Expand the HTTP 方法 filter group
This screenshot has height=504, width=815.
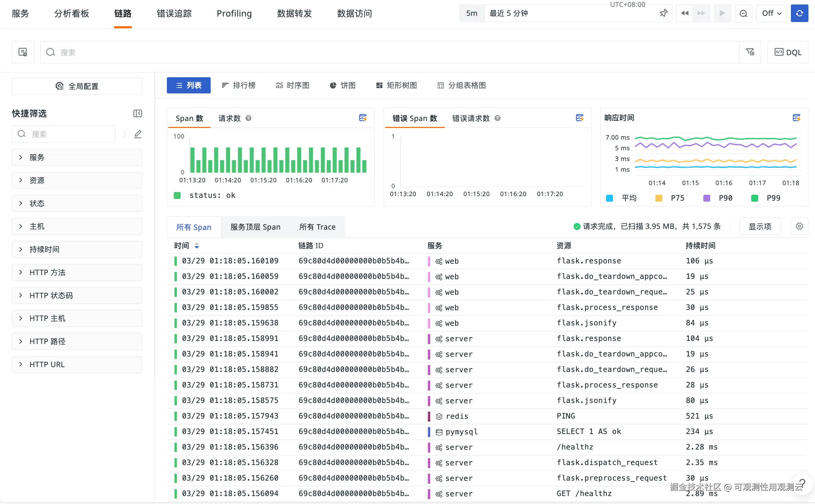coord(77,272)
